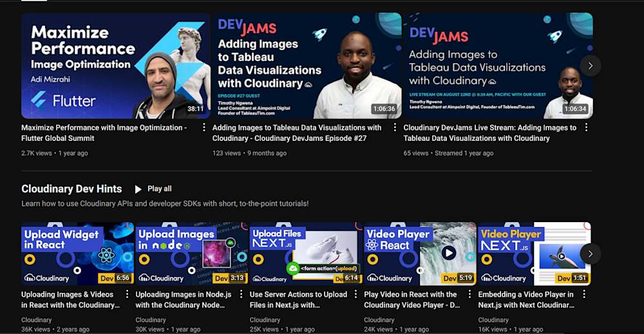Click Cloudinary channel name under Embedding Video Player

pyautogui.click(x=493, y=320)
